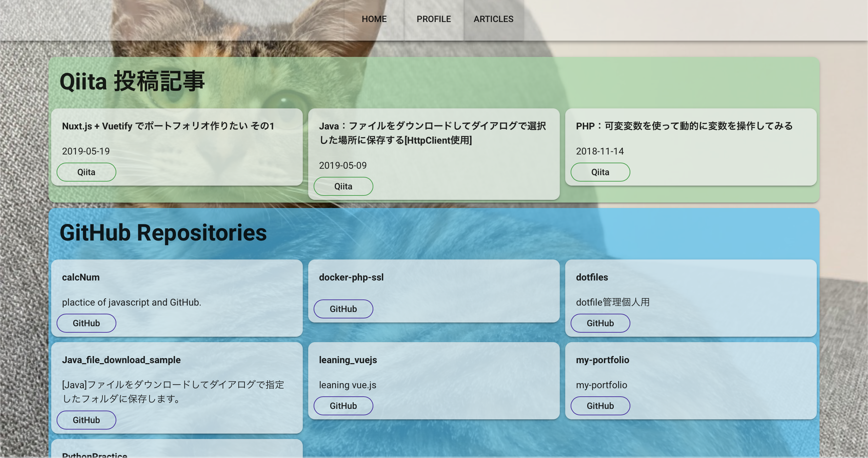Click the '[Java]ファイルをダウンロード' repository description
The height and width of the screenshot is (458, 868).
[173, 392]
